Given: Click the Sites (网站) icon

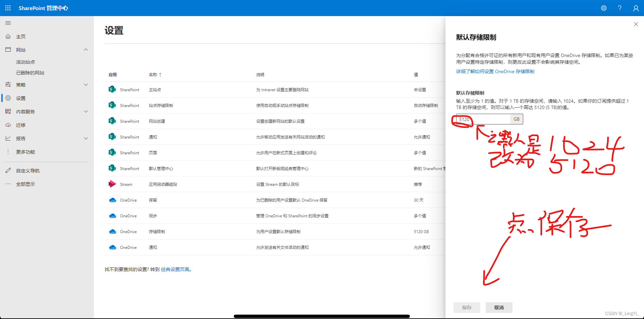Looking at the screenshot, I should tap(8, 50).
